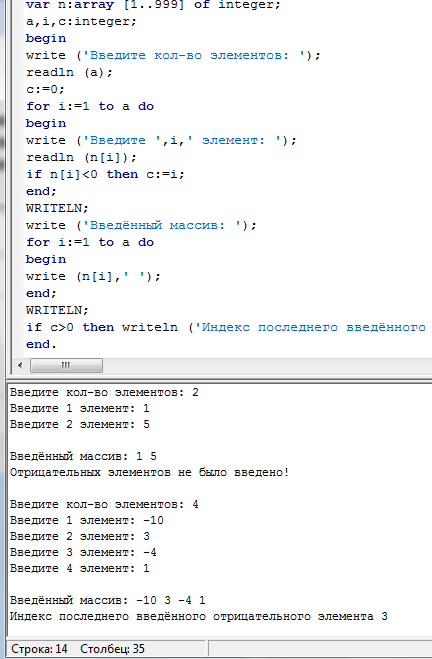Click the horizontal scrollbar track right of thumb

[267, 365]
